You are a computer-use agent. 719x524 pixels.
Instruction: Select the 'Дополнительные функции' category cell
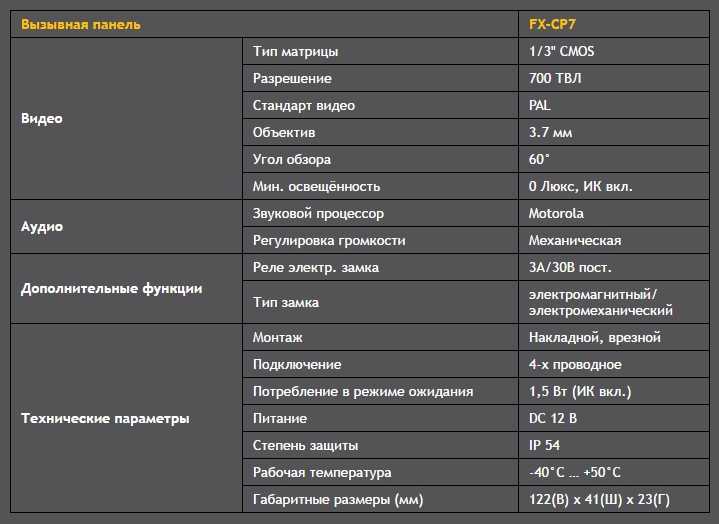[126, 289]
